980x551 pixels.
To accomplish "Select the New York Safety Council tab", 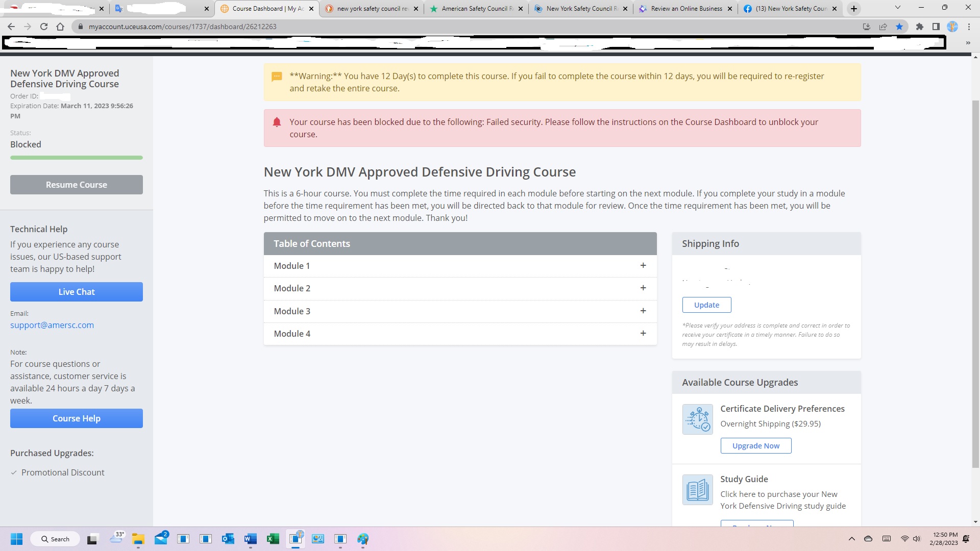I will click(x=579, y=8).
